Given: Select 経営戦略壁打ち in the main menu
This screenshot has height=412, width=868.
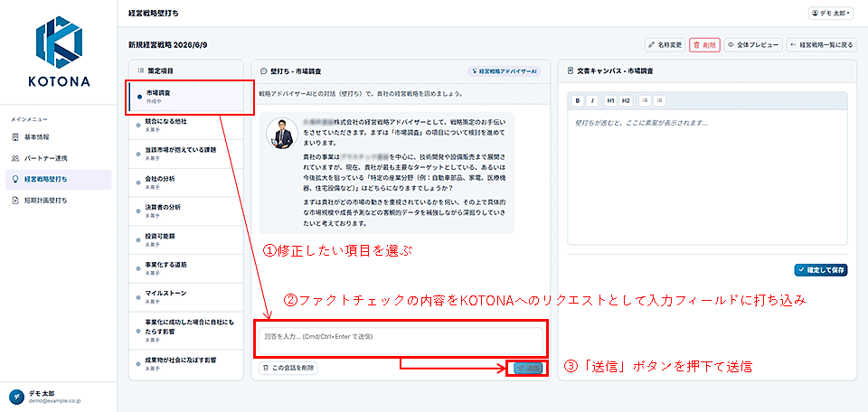Looking at the screenshot, I should pos(59,179).
